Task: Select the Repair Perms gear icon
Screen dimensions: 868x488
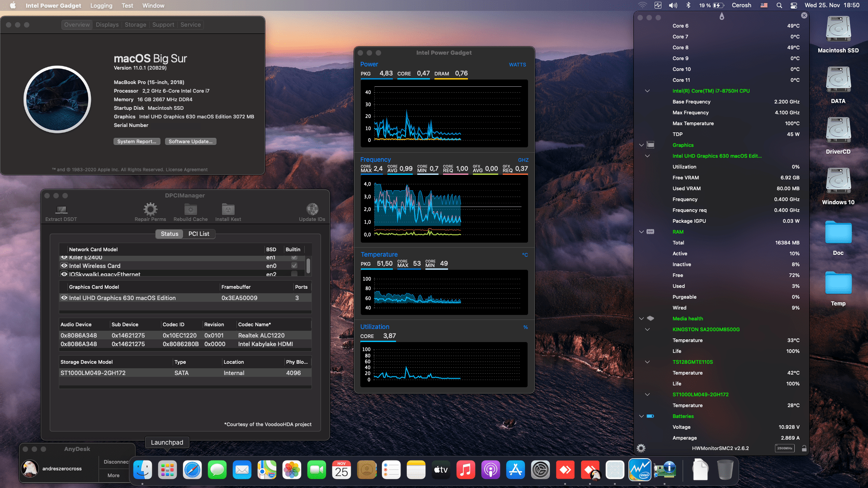Action: tap(150, 209)
